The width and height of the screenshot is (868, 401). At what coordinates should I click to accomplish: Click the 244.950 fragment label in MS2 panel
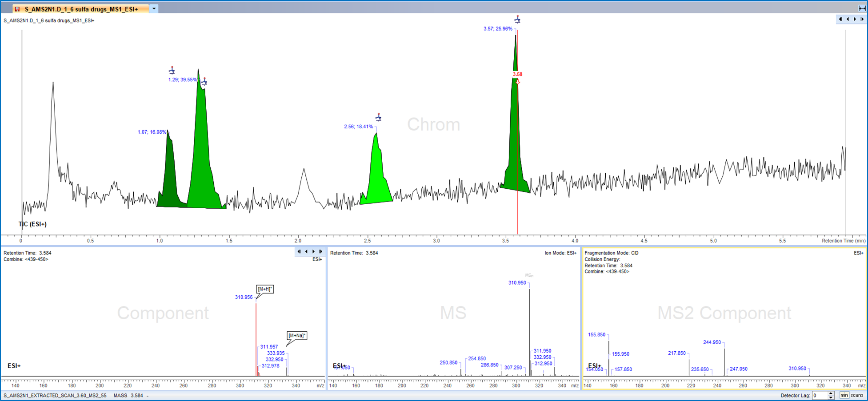pyautogui.click(x=712, y=342)
